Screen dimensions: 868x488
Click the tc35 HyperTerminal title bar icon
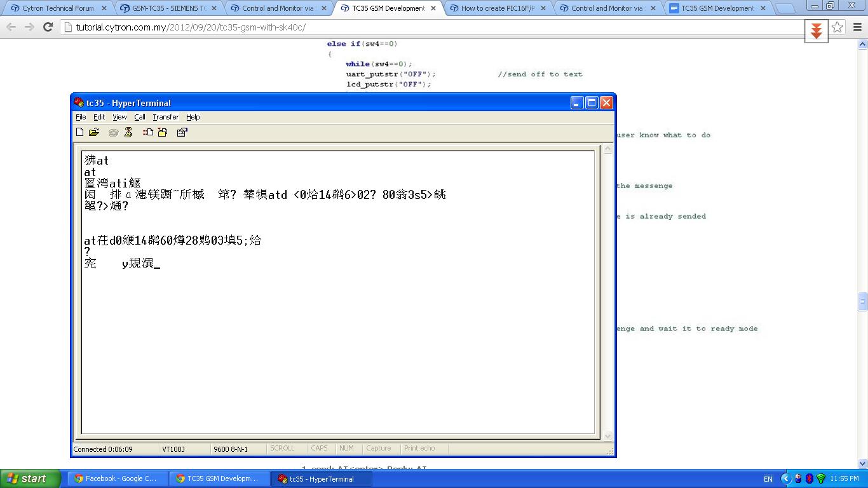(x=79, y=102)
